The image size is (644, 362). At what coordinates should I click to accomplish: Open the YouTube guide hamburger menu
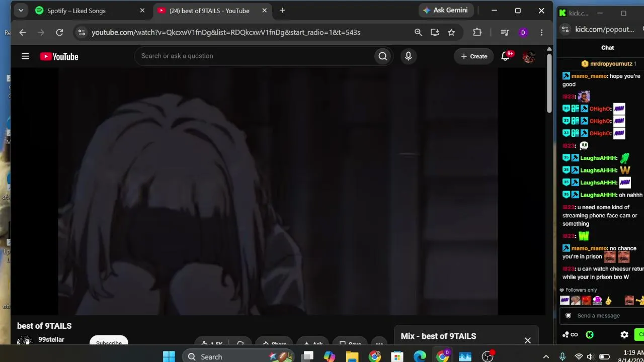coord(25,56)
